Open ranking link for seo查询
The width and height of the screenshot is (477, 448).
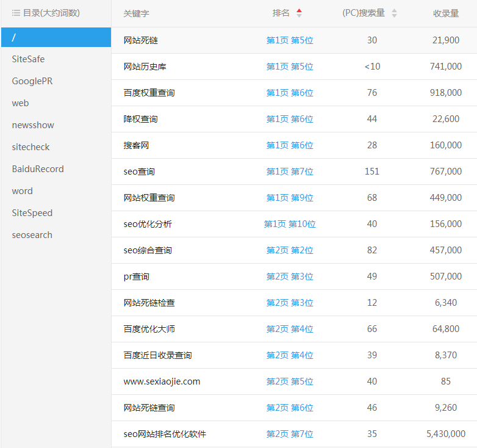(290, 172)
